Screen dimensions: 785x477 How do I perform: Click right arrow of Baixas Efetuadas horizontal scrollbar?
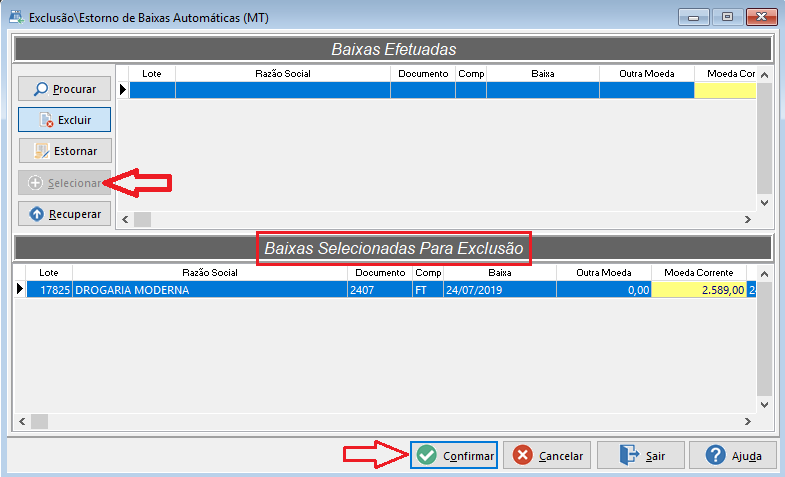click(x=748, y=219)
